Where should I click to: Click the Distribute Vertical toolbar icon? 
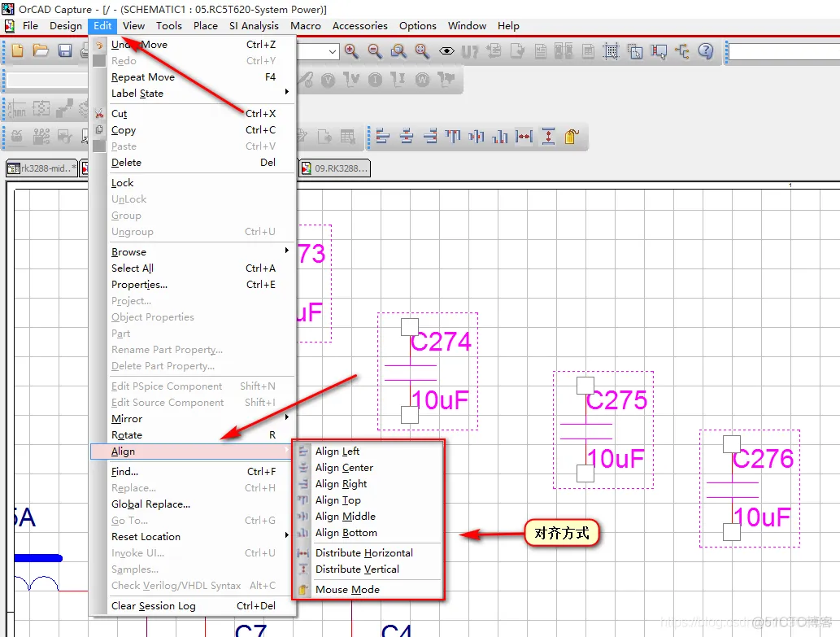[548, 136]
